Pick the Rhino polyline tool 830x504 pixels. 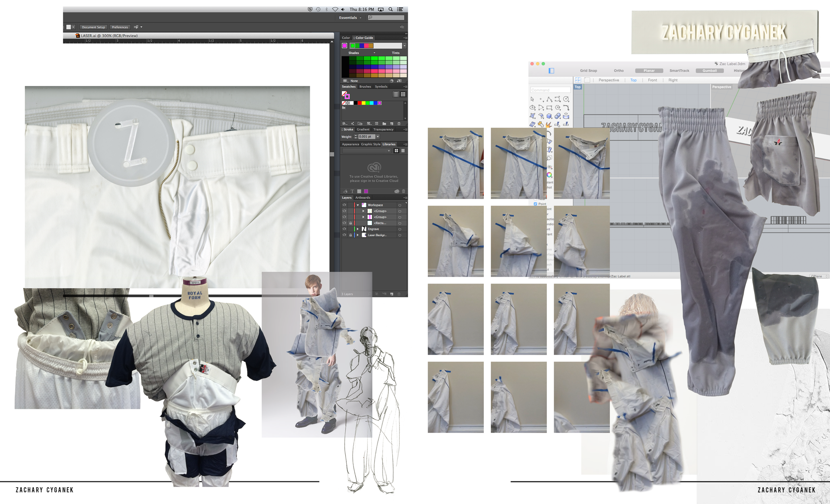click(549, 99)
